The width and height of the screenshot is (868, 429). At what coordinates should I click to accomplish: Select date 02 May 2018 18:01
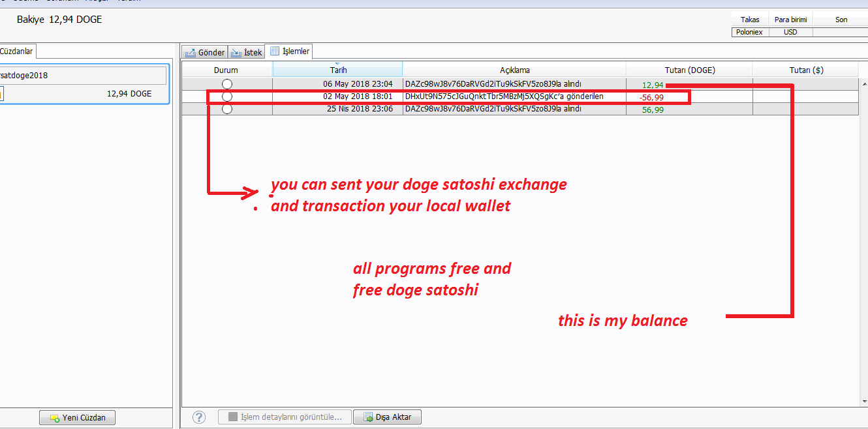click(x=358, y=96)
